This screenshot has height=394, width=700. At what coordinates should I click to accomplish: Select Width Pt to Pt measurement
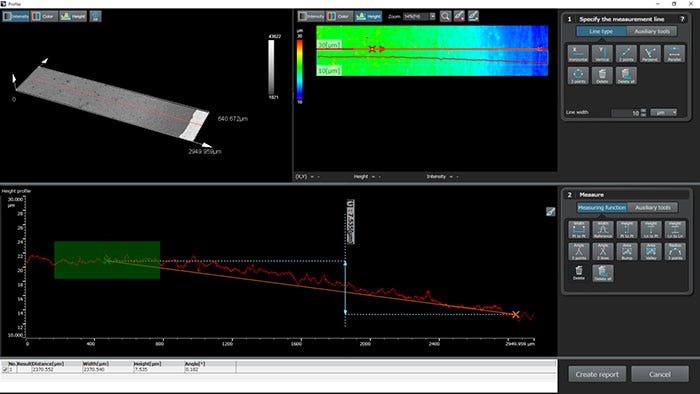coord(579,229)
